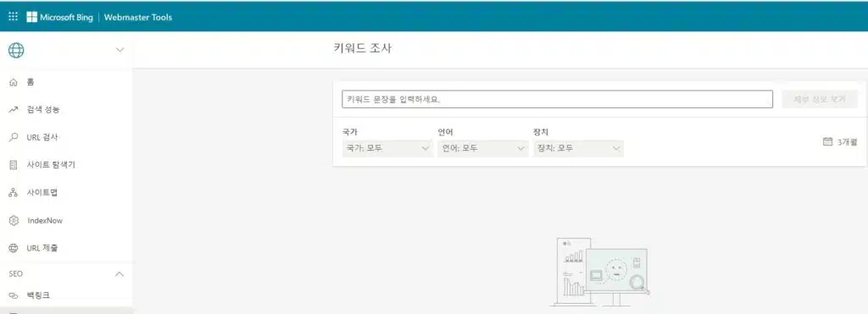The image size is (868, 314).
Task: Click the SEO section label
Action: 15,273
